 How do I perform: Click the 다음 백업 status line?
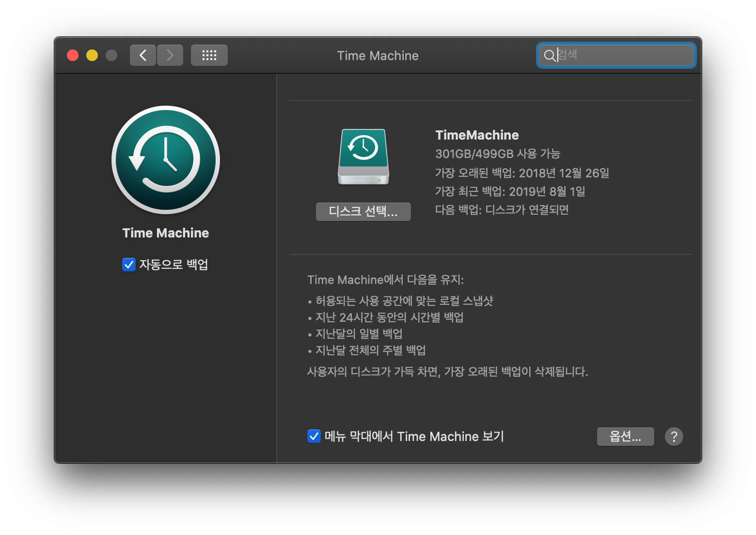502,210
